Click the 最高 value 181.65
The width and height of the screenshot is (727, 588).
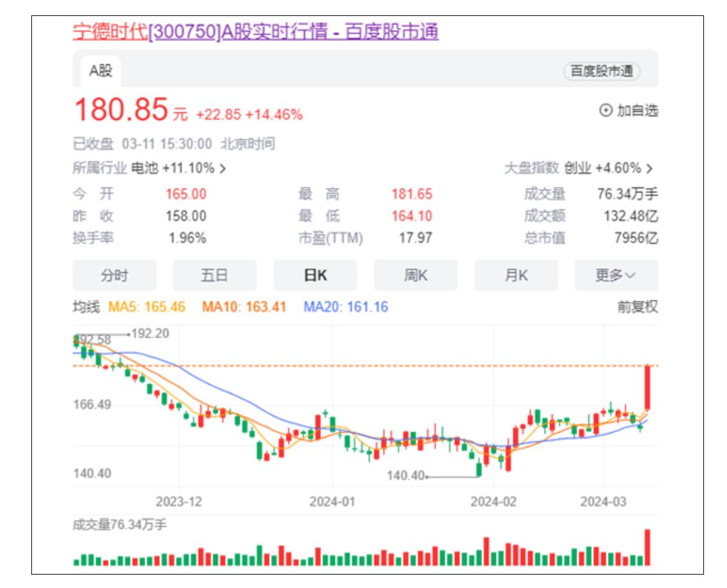click(412, 194)
